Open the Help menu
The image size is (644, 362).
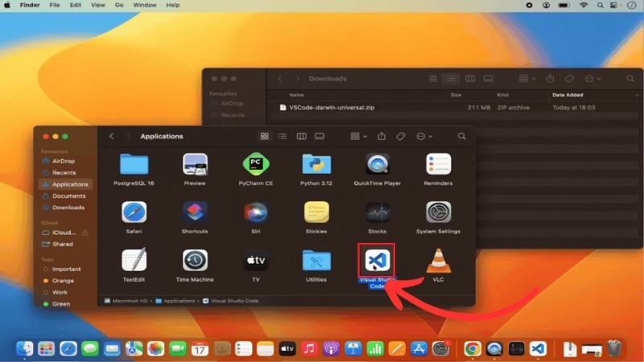pyautogui.click(x=173, y=6)
